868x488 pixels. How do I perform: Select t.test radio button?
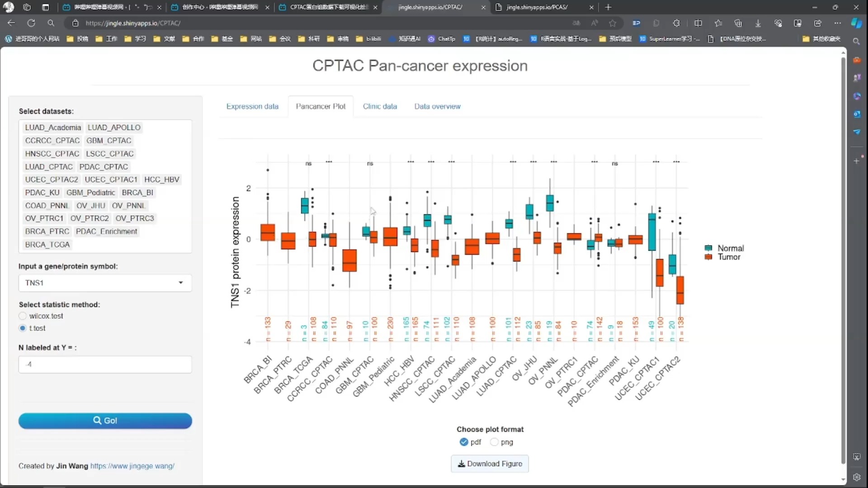pyautogui.click(x=23, y=328)
